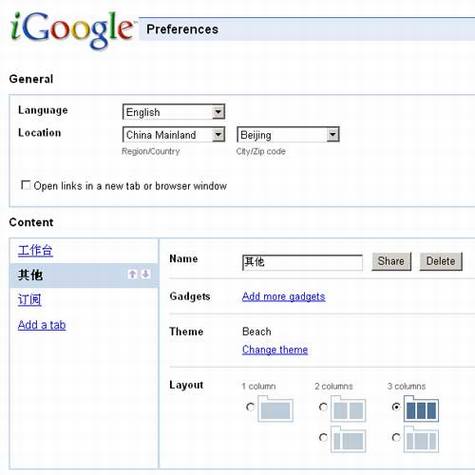Select the 2 columns top radio button
This screenshot has height=475, width=475.
pos(323,407)
